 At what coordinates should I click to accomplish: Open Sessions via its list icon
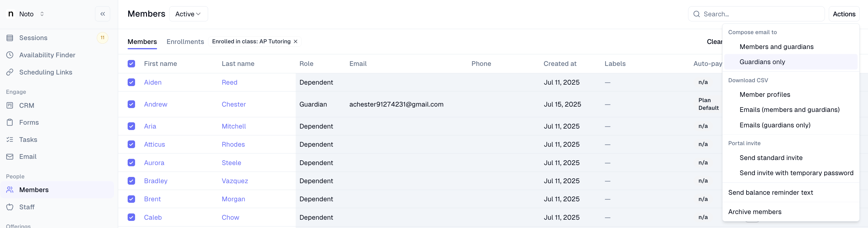point(10,38)
